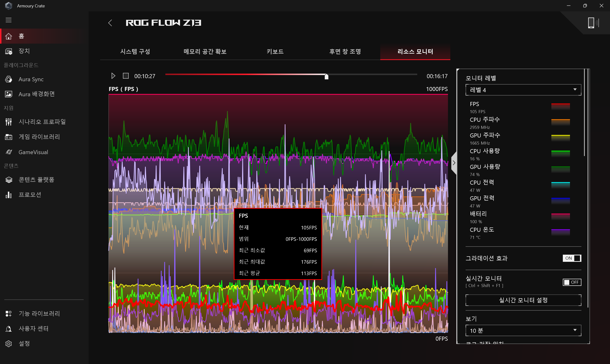Open the GameVisual icon
The width and height of the screenshot is (610, 364).
click(x=9, y=152)
